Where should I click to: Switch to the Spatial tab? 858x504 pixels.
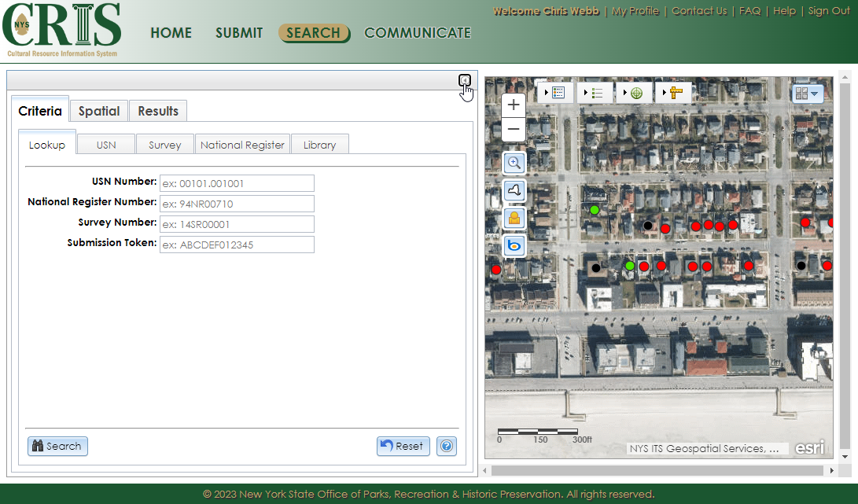point(98,111)
